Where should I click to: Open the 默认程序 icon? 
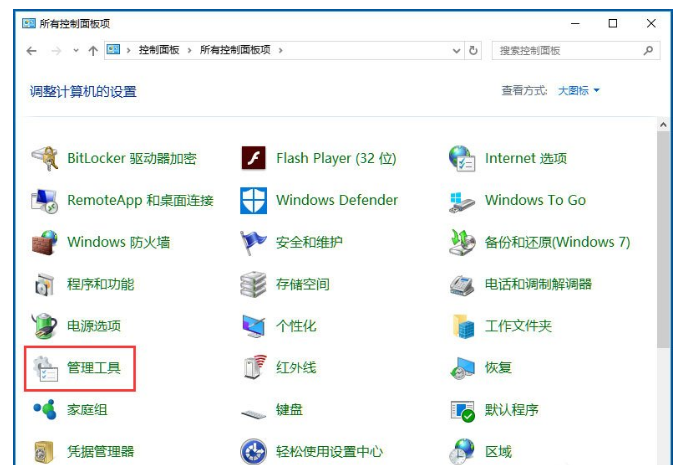(463, 411)
